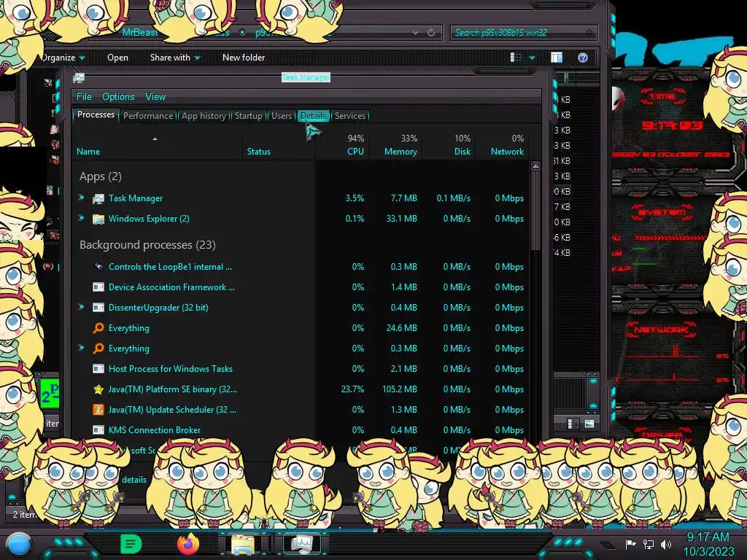
Task: Click the LoopBe1 internal process icon
Action: point(98,267)
